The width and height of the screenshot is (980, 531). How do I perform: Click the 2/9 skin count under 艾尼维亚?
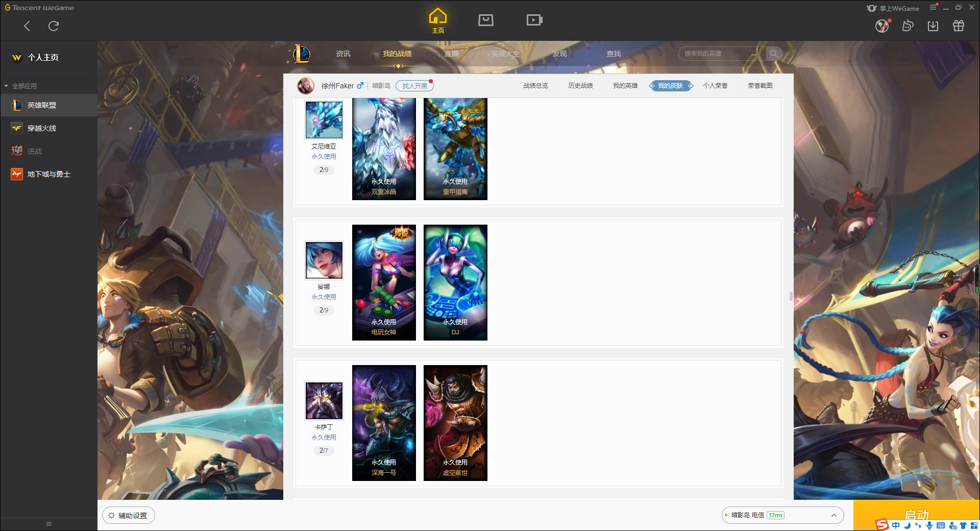pyautogui.click(x=324, y=170)
